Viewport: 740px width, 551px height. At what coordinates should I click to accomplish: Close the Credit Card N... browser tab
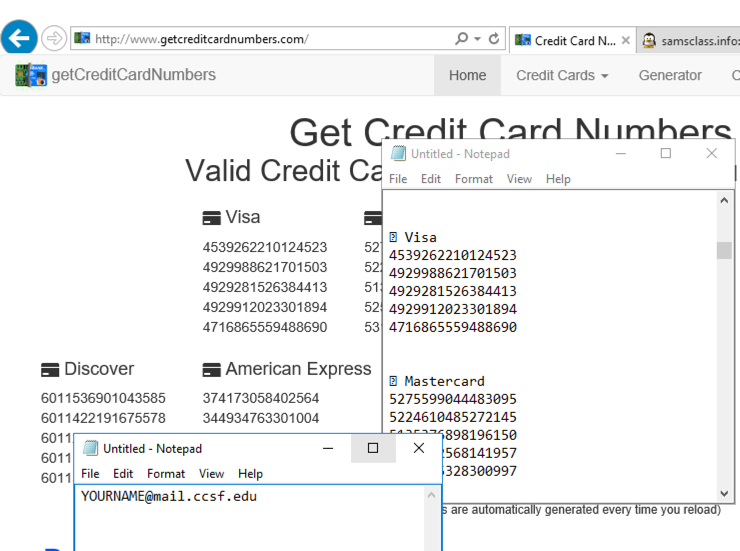point(626,41)
